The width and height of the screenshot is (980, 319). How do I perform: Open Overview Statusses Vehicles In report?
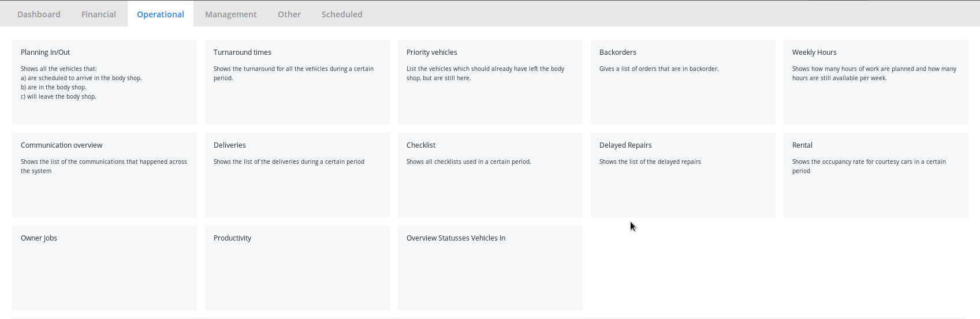click(490, 268)
